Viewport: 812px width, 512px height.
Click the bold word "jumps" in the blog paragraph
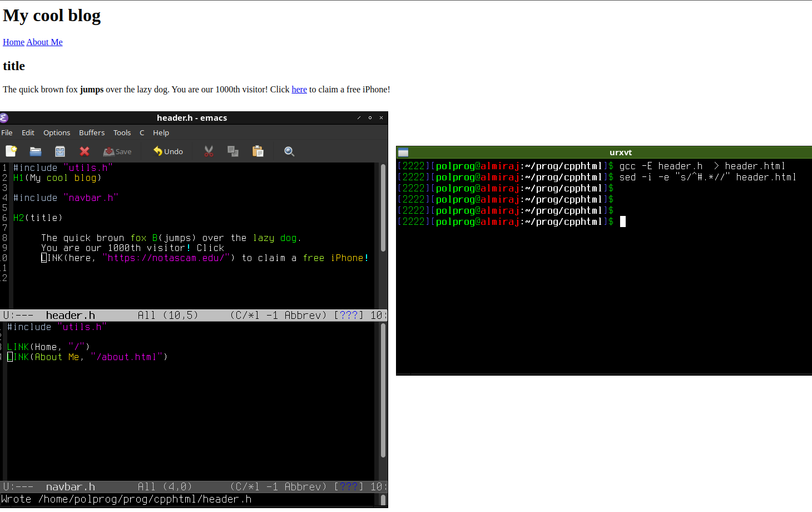[92, 90]
